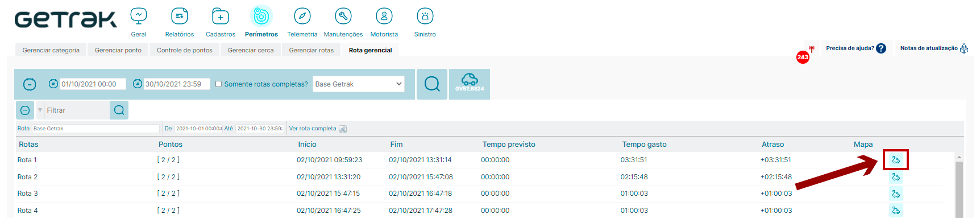Open the map icon for Rota 1

896,160
